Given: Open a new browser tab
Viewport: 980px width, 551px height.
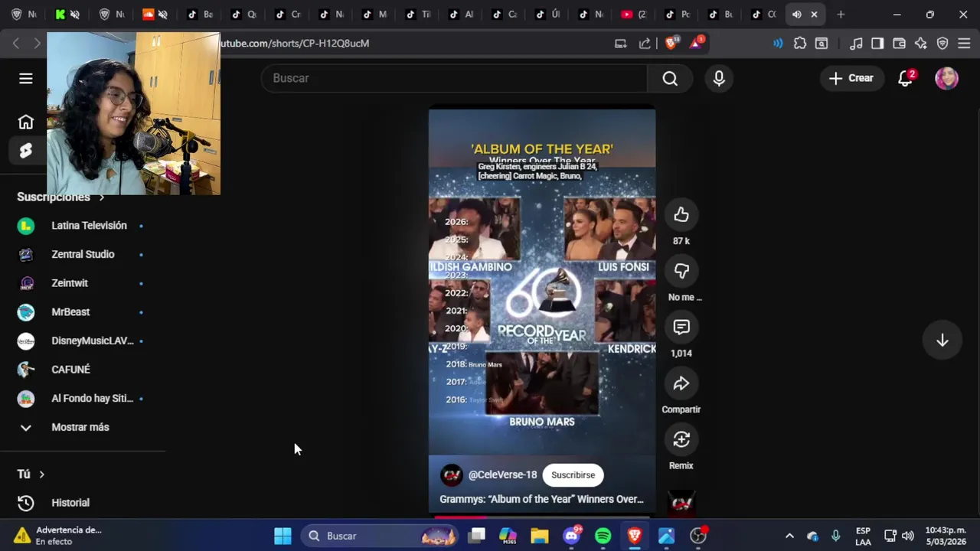Looking at the screenshot, I should pos(841,15).
